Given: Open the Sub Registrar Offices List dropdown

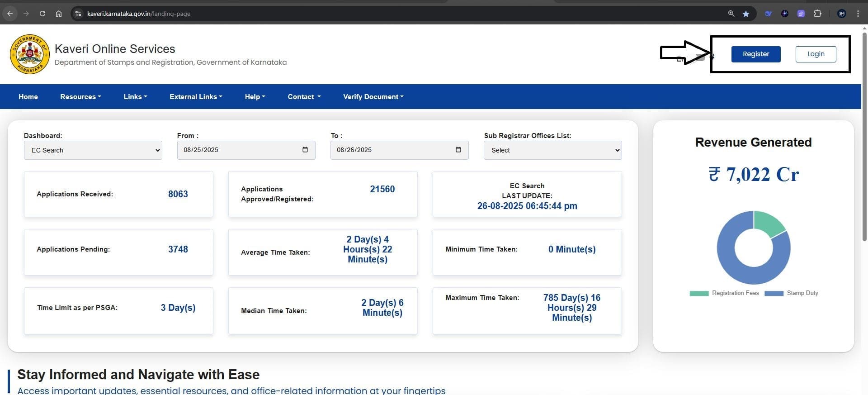Looking at the screenshot, I should pos(552,150).
